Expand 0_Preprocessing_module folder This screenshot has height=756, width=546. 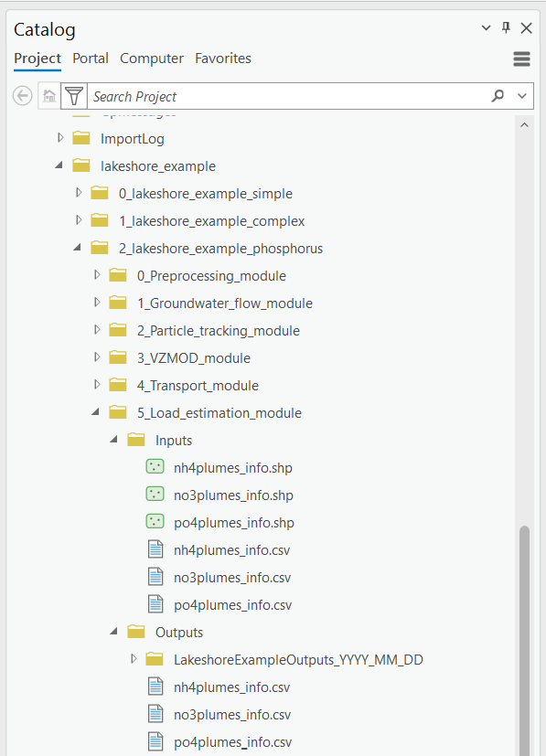pos(97,275)
